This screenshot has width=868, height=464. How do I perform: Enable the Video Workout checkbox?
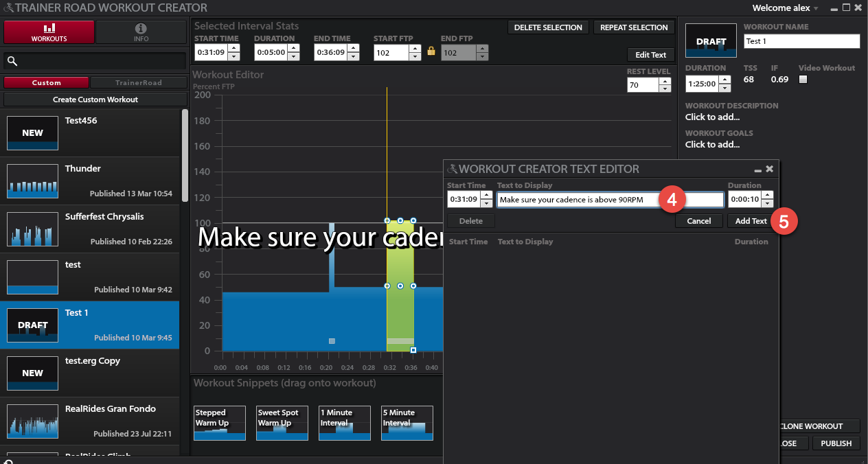pos(803,80)
